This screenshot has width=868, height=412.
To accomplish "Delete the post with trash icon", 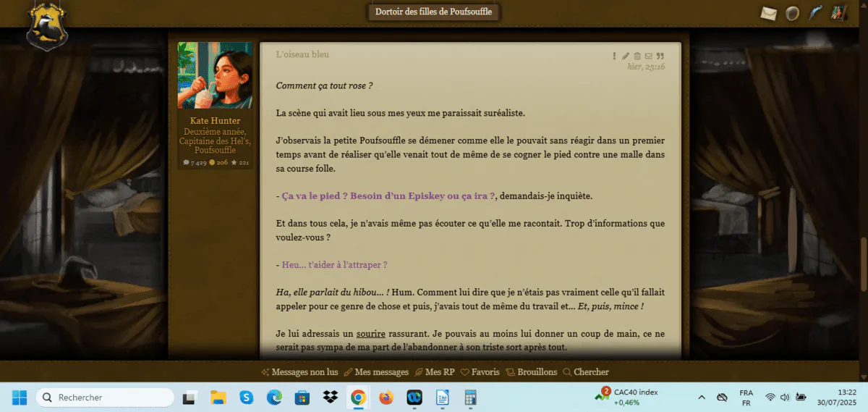I will pyautogui.click(x=637, y=56).
